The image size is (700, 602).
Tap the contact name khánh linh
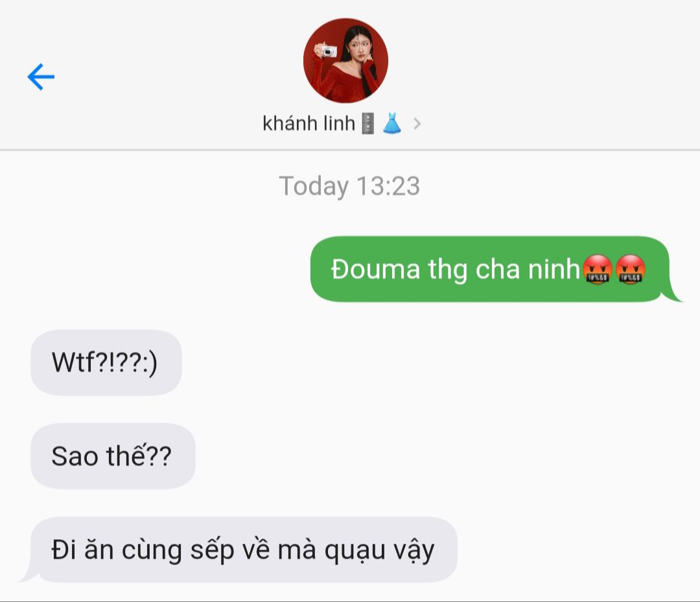(x=309, y=123)
